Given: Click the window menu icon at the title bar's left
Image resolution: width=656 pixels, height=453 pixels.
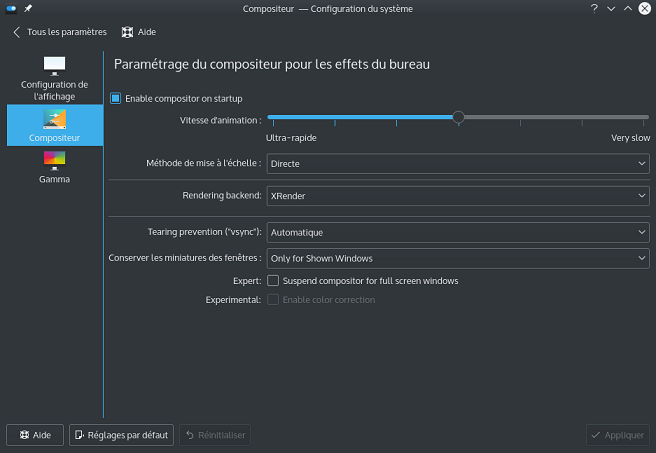Looking at the screenshot, I should pyautogui.click(x=11, y=8).
